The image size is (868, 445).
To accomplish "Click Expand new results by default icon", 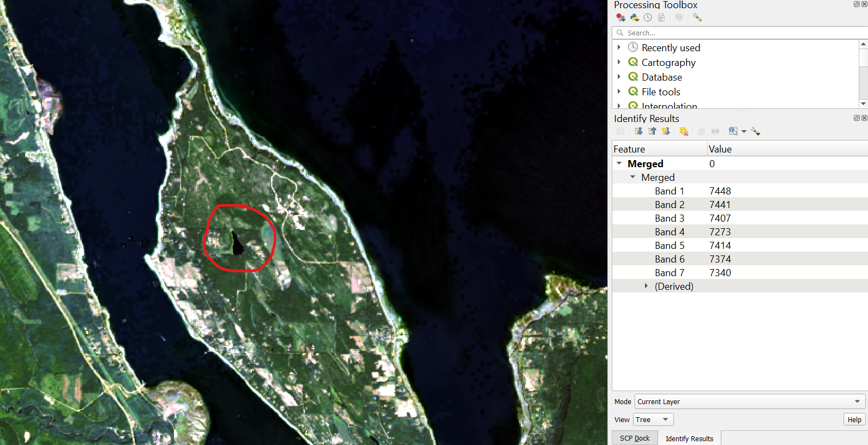I will pyautogui.click(x=666, y=131).
